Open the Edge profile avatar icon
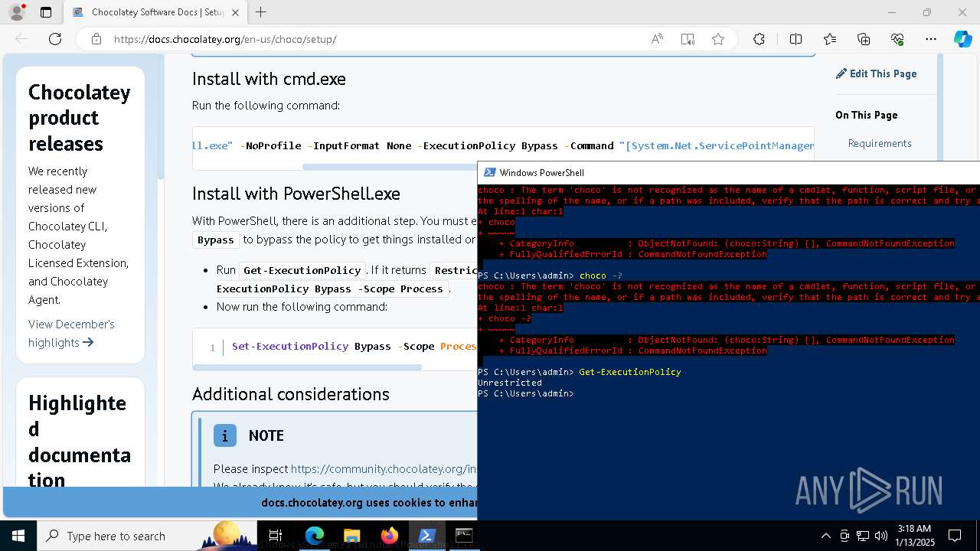The height and width of the screenshot is (551, 980). click(x=17, y=12)
